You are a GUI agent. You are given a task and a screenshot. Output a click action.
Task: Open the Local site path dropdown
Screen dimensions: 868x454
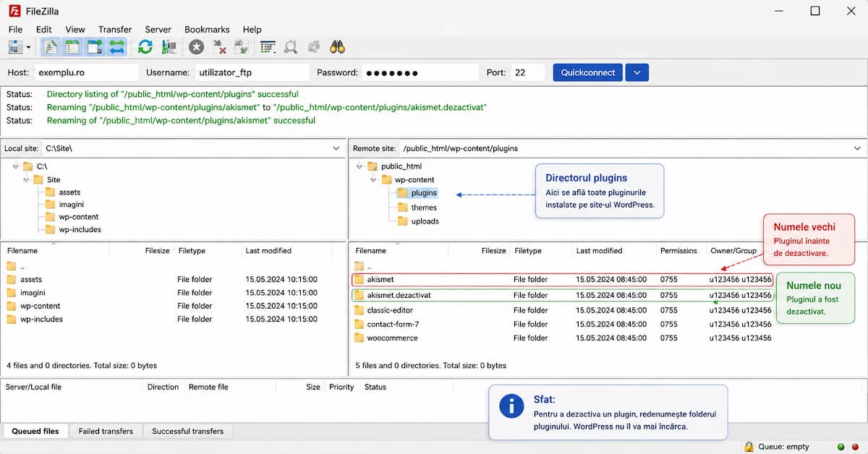click(336, 148)
